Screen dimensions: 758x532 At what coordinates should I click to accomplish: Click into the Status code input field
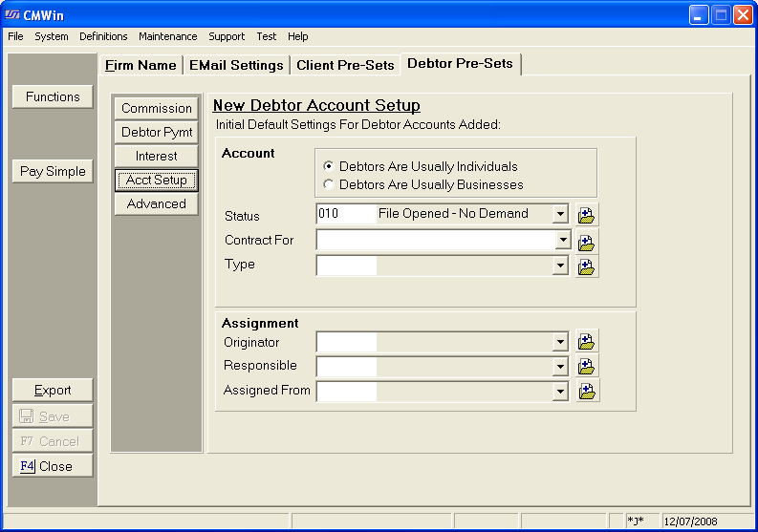(x=345, y=214)
